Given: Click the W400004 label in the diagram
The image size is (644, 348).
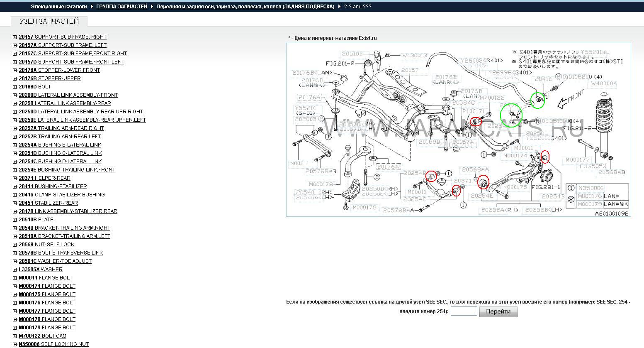Looking at the screenshot, I should click(604, 83).
